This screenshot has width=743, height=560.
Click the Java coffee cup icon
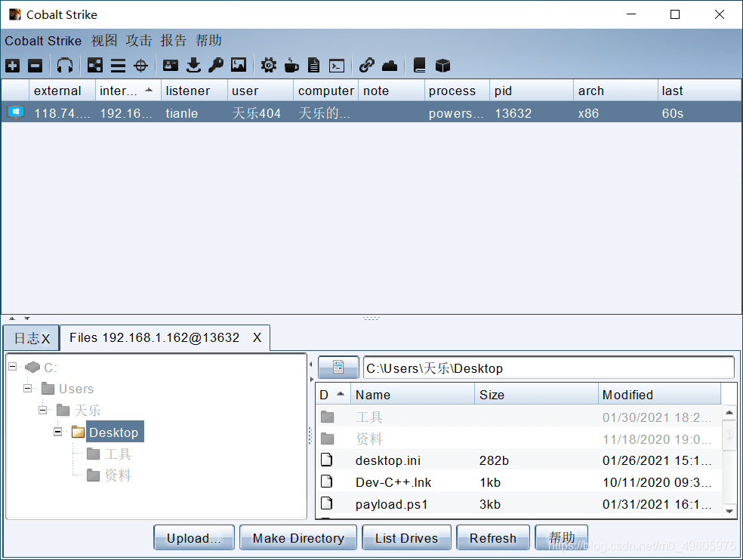point(291,66)
